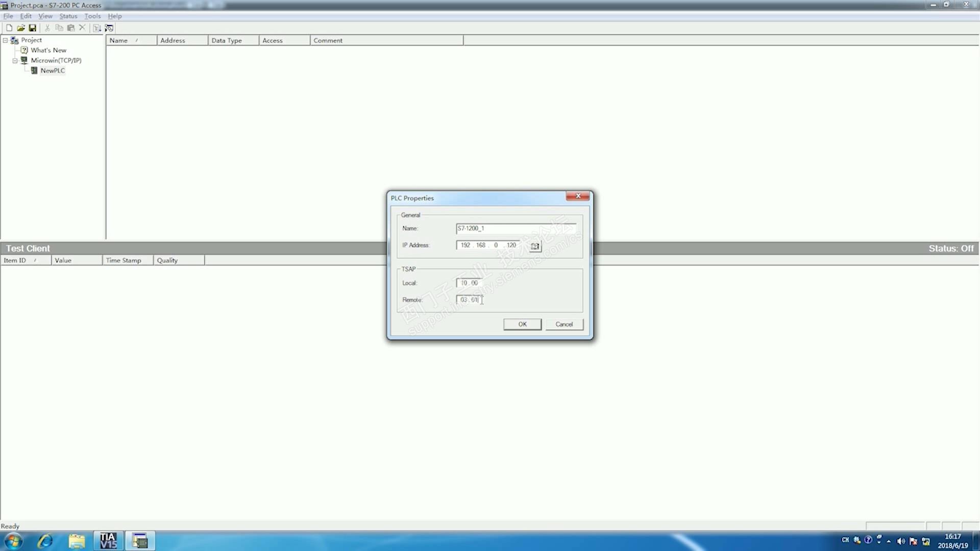Collapse the Microwin(TCP/IP) node
Image resolution: width=980 pixels, height=551 pixels.
tap(15, 60)
